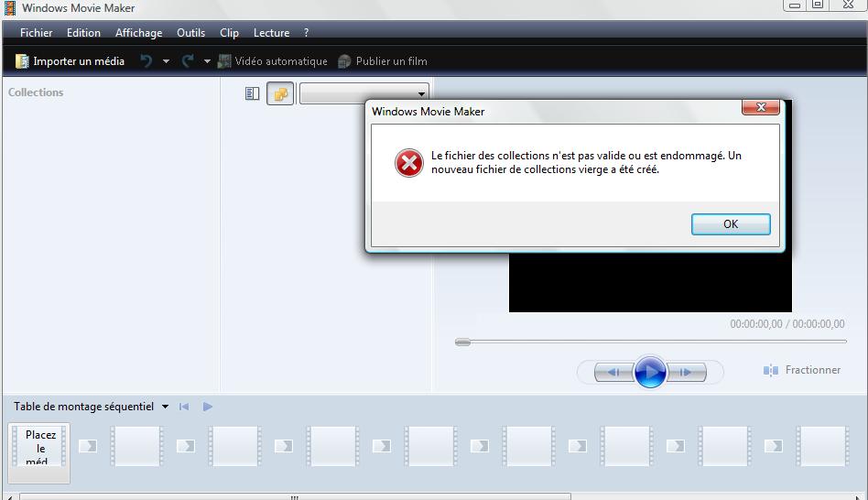Step back to the previous frame

coord(613,372)
